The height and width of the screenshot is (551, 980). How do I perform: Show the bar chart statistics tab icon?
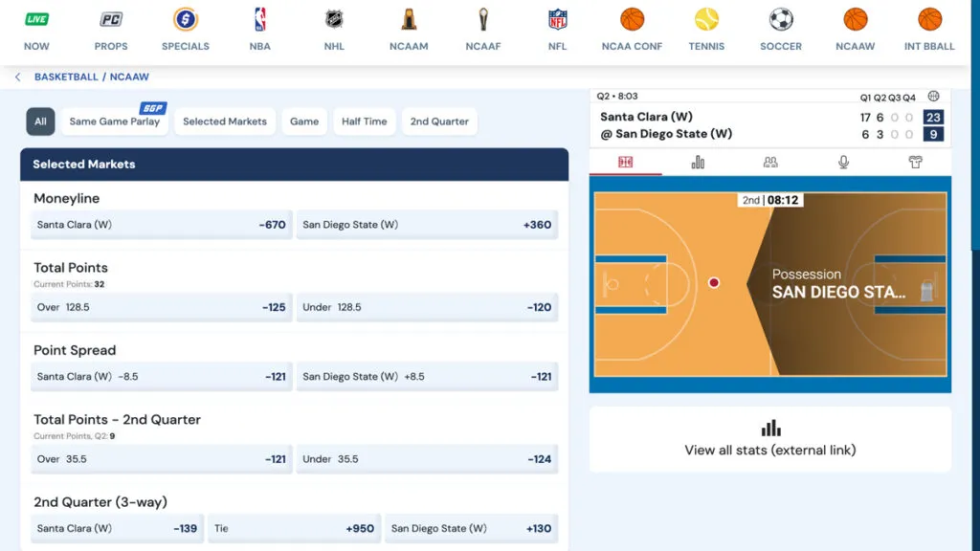[698, 163]
